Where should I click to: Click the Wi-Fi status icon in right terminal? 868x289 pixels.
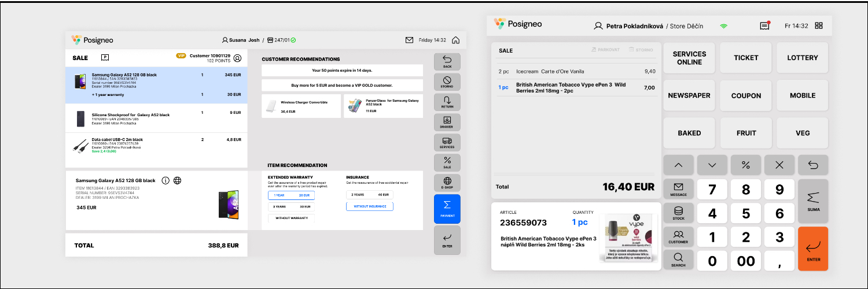tap(723, 26)
